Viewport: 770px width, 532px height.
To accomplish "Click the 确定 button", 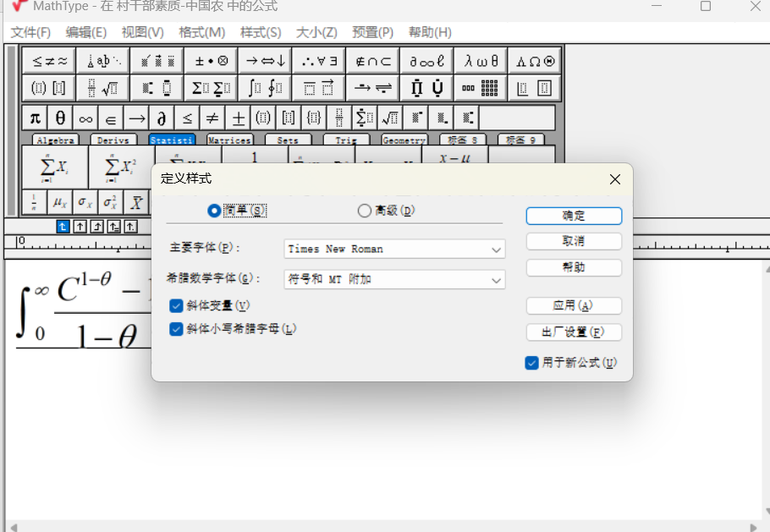I will pos(574,216).
